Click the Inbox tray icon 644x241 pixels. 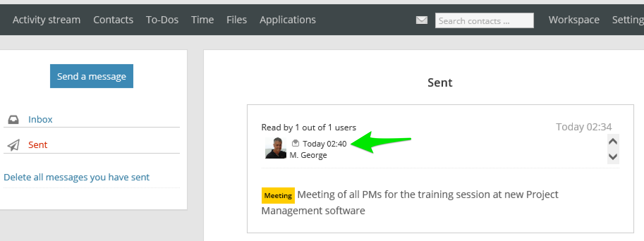tap(13, 119)
